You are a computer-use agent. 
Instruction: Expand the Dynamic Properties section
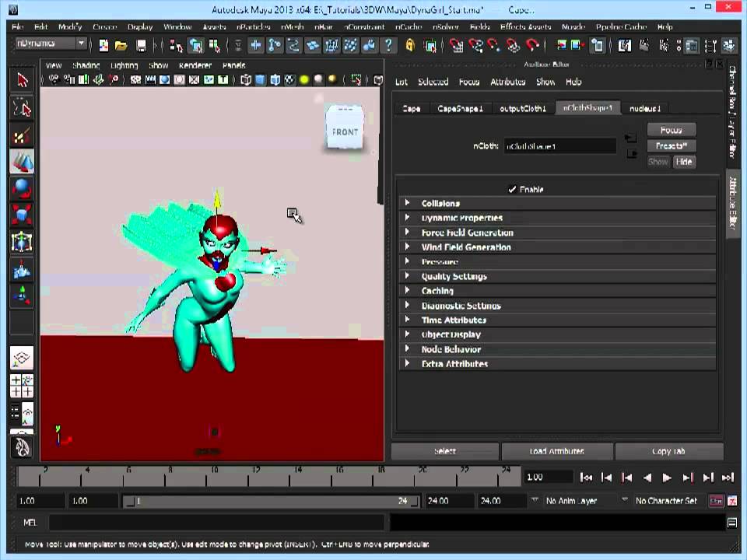tap(557, 218)
